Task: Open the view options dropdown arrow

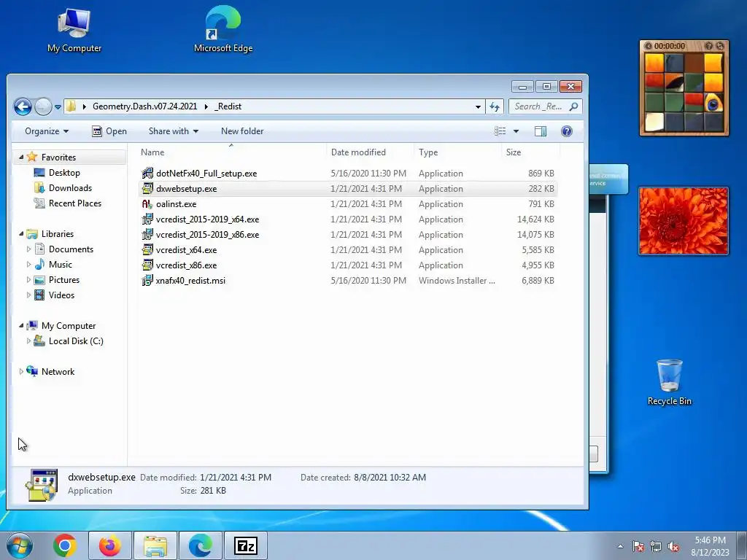Action: point(516,131)
